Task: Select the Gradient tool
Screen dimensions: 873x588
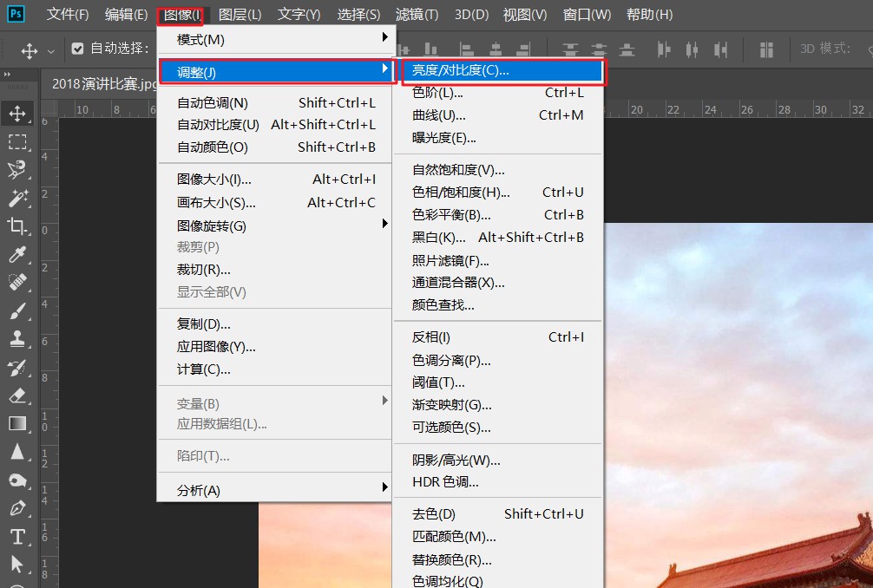Action: coord(17,424)
